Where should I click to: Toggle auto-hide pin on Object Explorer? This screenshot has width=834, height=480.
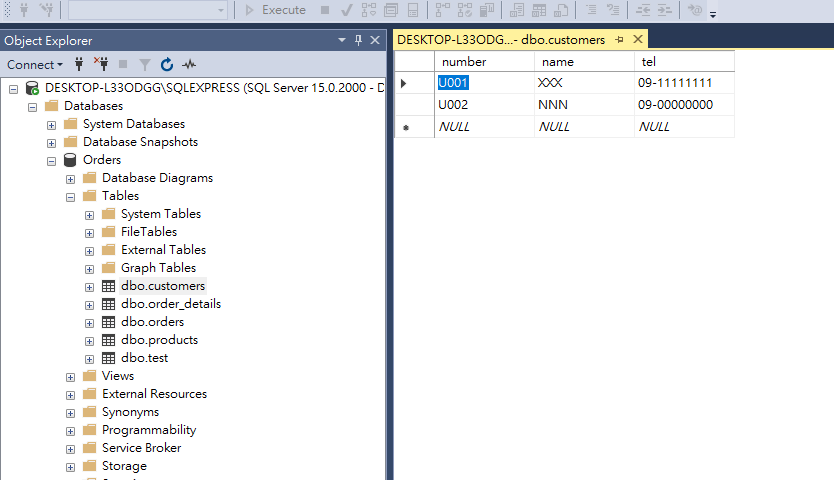coord(358,40)
